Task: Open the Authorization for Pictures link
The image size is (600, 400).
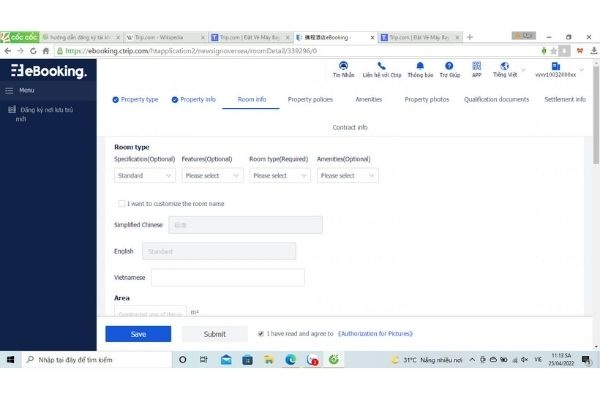Action: click(x=375, y=334)
